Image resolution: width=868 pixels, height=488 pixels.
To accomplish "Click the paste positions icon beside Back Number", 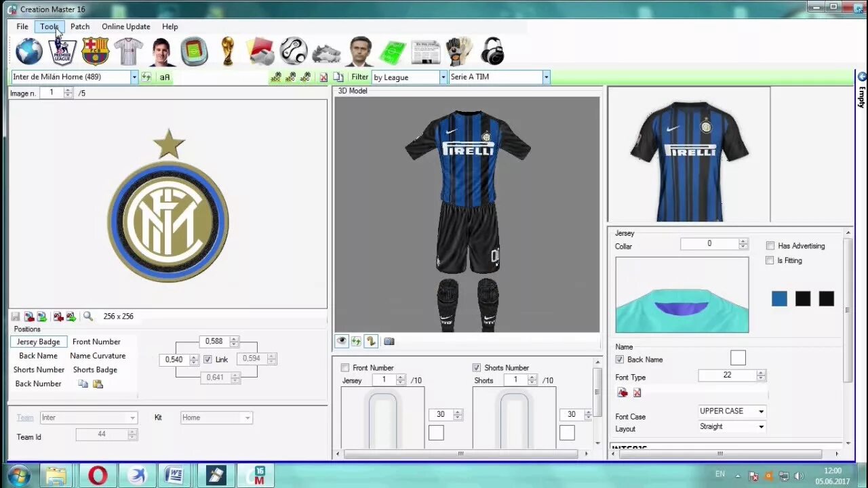I will [98, 384].
